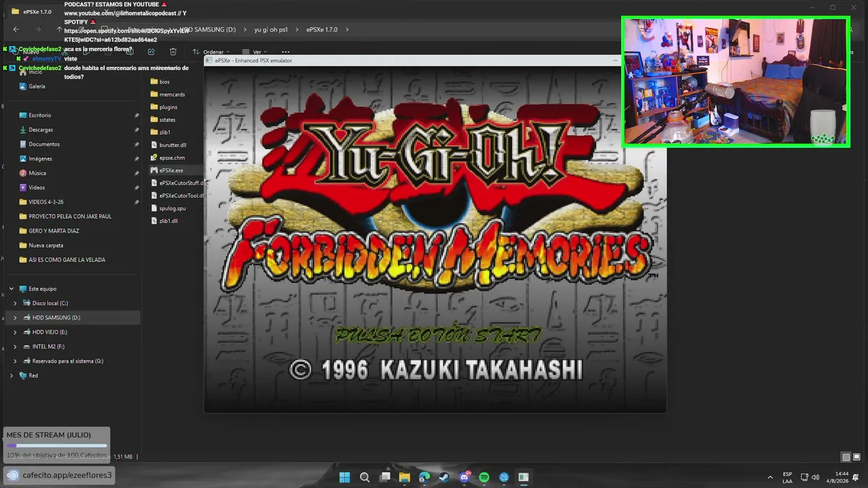Click ePSXe 1.7.0 in address breadcrumb
This screenshot has height=488, width=868.
321,30
